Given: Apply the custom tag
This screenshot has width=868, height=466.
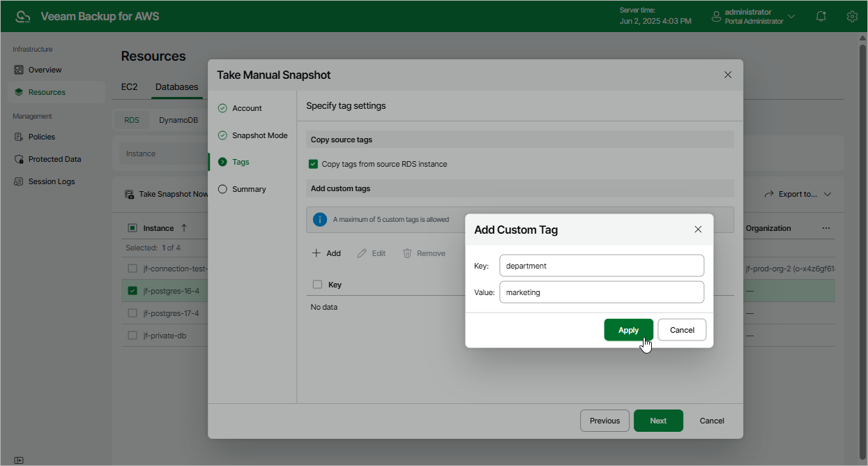Looking at the screenshot, I should (629, 330).
